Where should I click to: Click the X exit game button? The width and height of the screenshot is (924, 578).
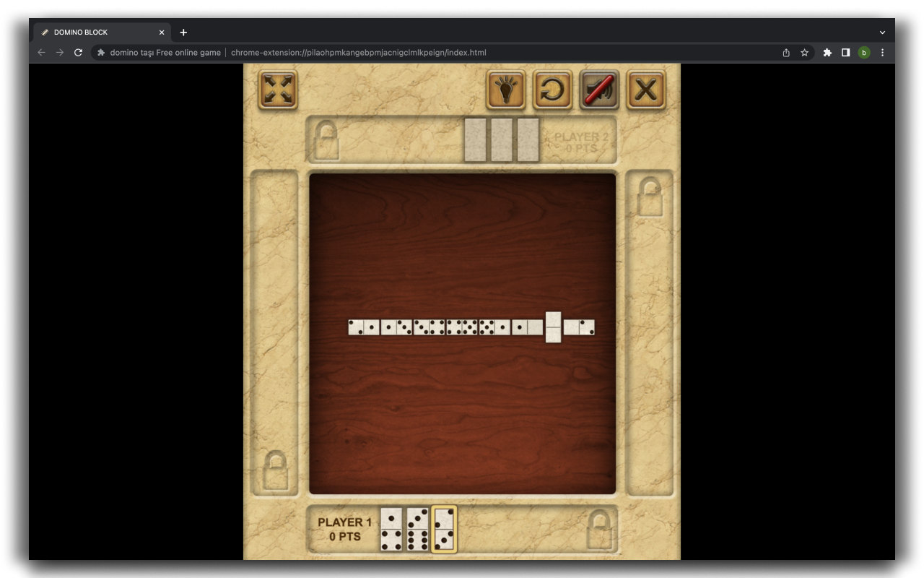(x=646, y=90)
